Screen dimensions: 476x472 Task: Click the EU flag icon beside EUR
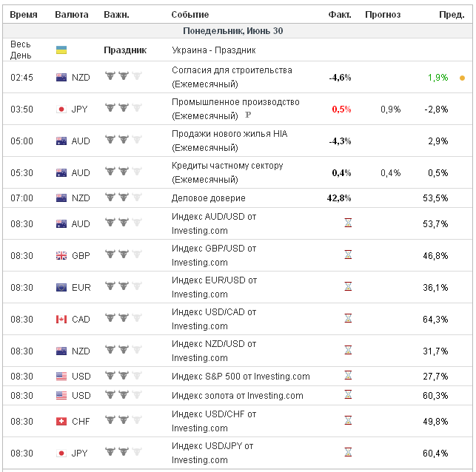(61, 288)
